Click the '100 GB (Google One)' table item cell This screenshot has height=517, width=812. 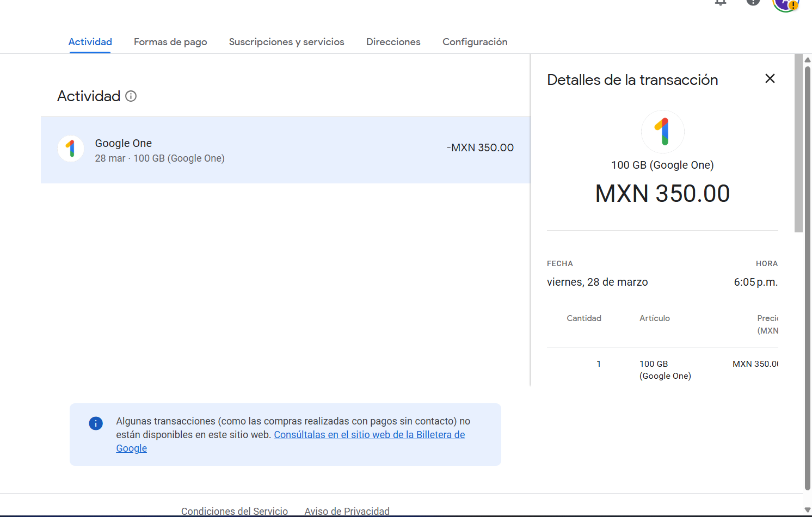tap(665, 370)
